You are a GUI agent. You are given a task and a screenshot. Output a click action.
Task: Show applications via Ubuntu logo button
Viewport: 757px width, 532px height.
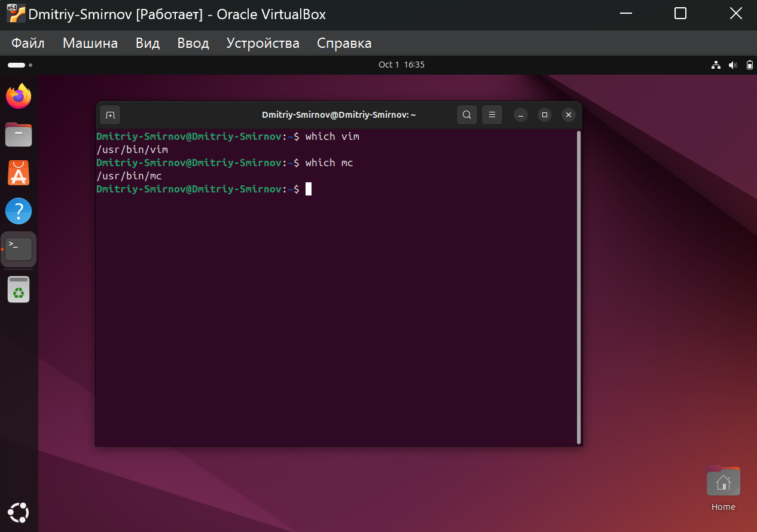19,512
